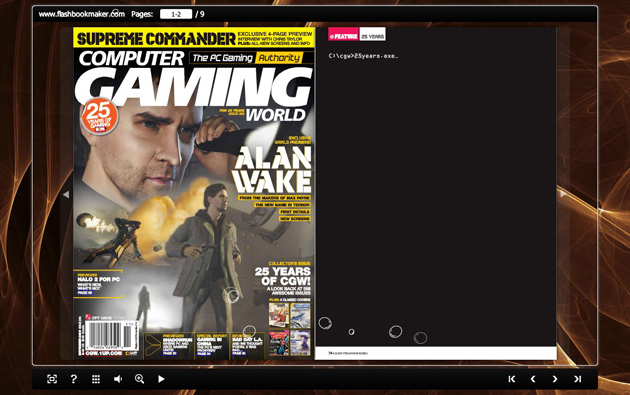630x395 pixels.
Task: Open www.flashbookmaker.com link
Action: click(82, 14)
